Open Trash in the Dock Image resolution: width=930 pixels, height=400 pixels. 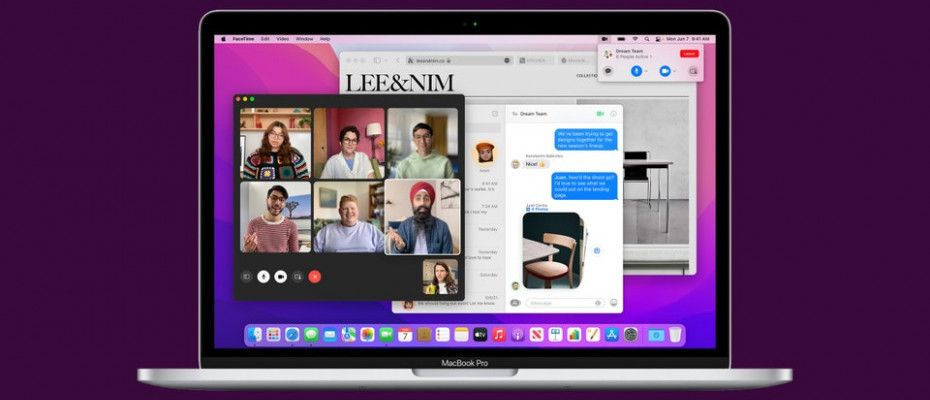click(x=675, y=334)
